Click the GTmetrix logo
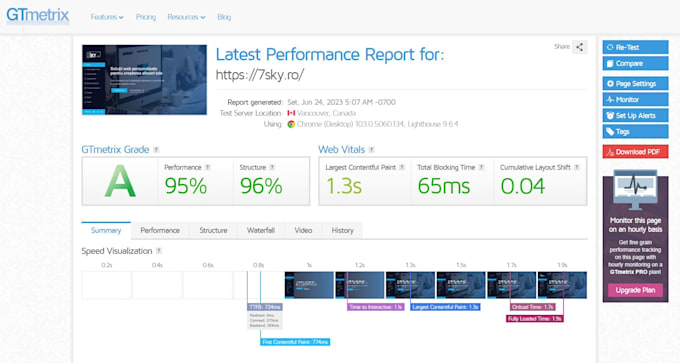This screenshot has width=680, height=363. [38, 15]
